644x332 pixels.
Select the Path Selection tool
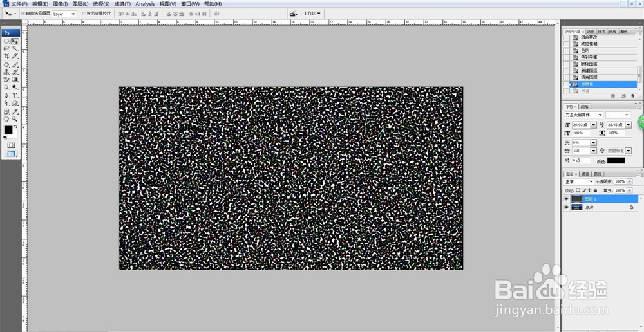click(6, 103)
